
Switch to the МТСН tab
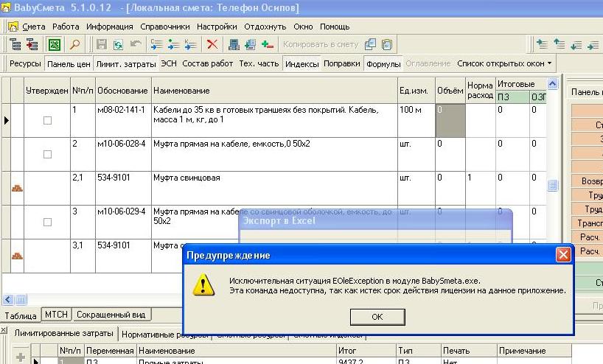pos(56,315)
